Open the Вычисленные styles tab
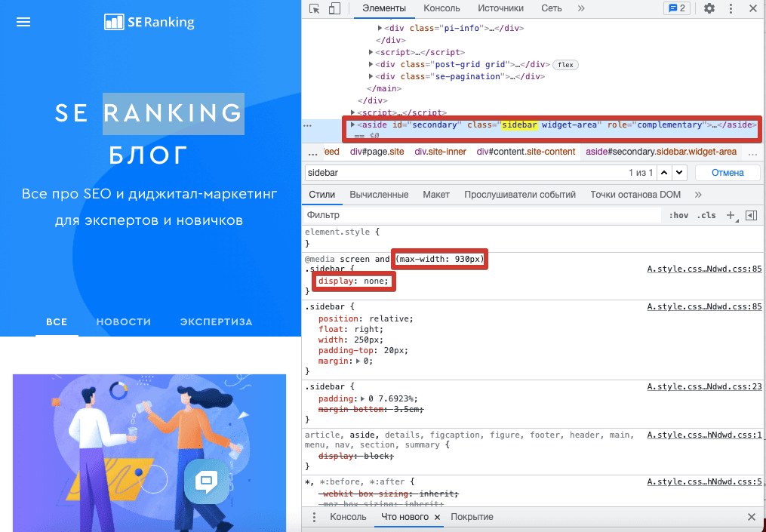This screenshot has height=532, width=766. click(379, 195)
